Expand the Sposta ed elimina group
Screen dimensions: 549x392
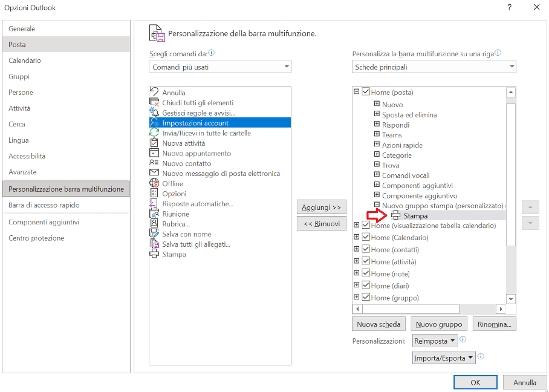pos(377,114)
